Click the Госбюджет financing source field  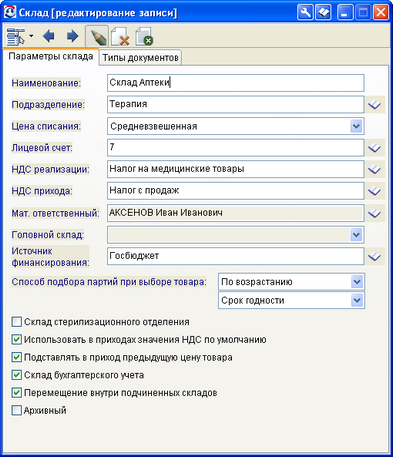[x=236, y=256]
